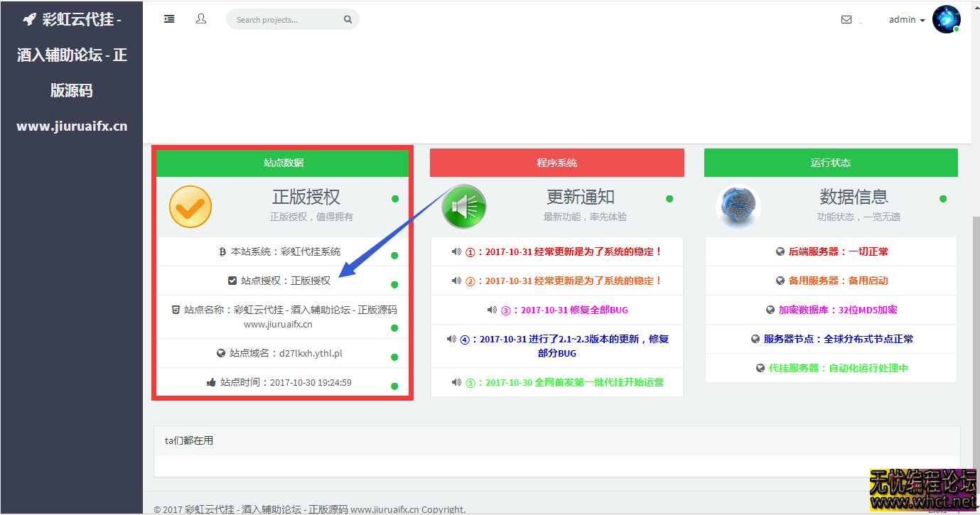Click the green dot beside 正版授权 heading

click(395, 199)
